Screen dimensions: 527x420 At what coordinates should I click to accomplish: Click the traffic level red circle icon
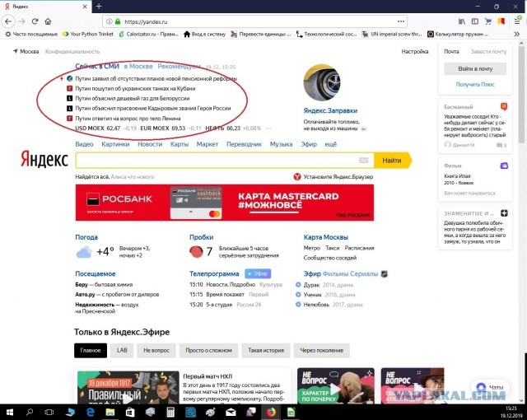[196, 252]
